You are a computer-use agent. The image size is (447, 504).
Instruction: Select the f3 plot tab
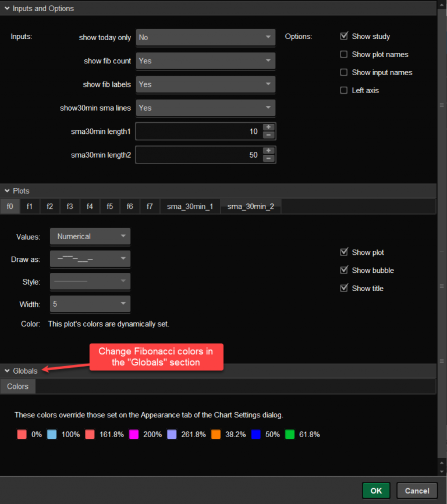(69, 207)
